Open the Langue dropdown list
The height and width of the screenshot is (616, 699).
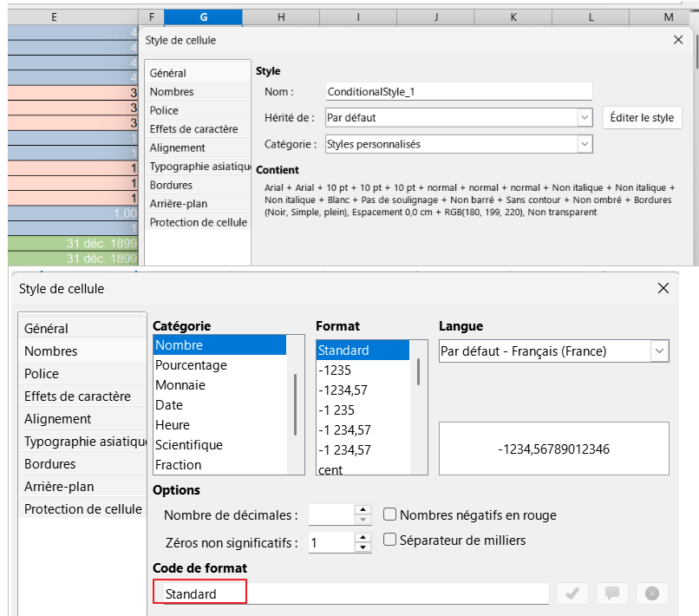pos(659,351)
